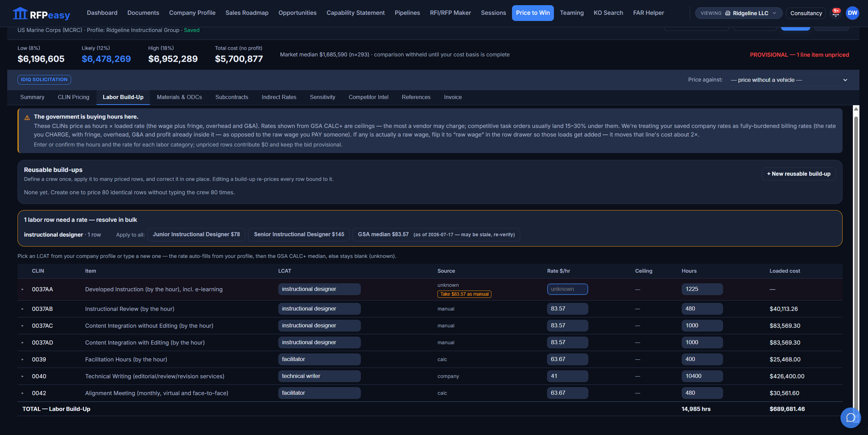Open the notifications bell with 9+ badge
Screen dimensions: 868x435
(x=836, y=13)
